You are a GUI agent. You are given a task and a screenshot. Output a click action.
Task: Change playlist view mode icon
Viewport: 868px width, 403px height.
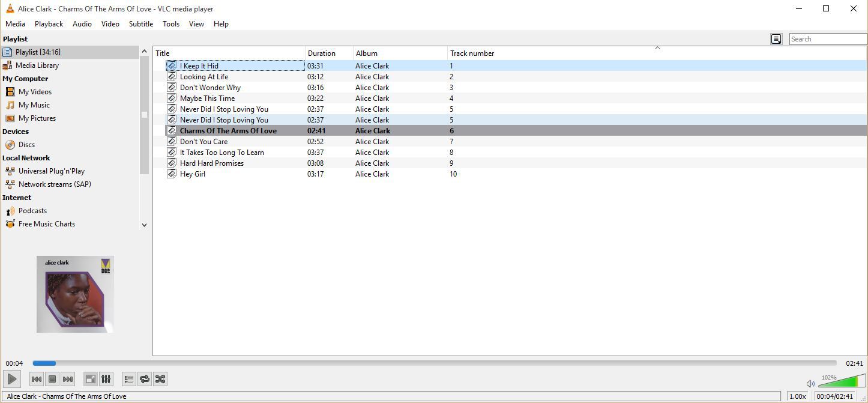tap(776, 39)
